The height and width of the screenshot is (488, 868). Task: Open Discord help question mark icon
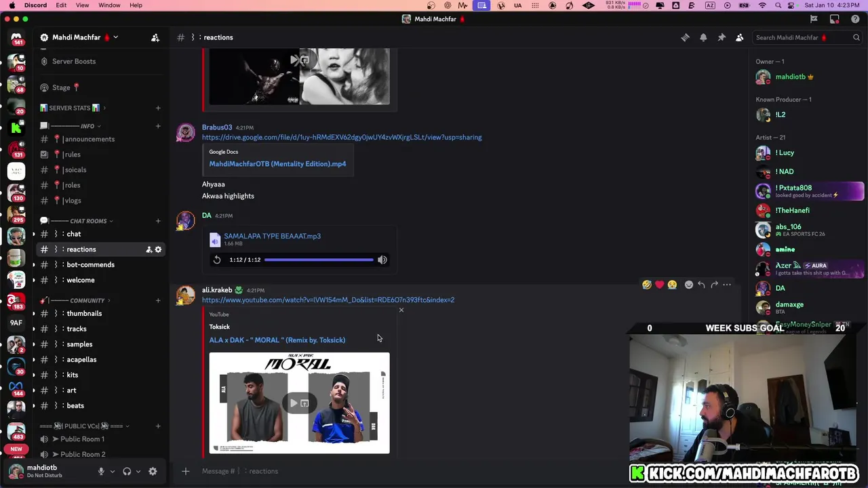855,19
